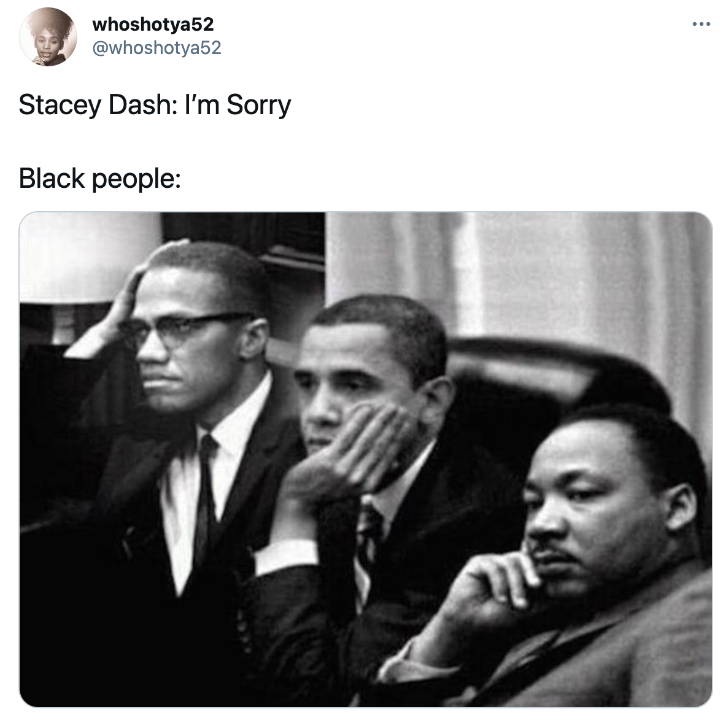This screenshot has height=728, width=723.
Task: Click the word "Stacey" in the tweet
Action: [60, 105]
